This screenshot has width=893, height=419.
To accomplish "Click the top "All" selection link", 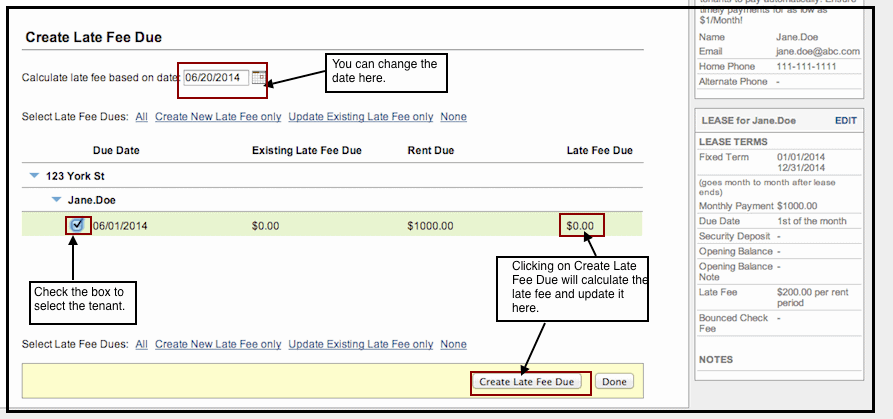I will (x=141, y=117).
